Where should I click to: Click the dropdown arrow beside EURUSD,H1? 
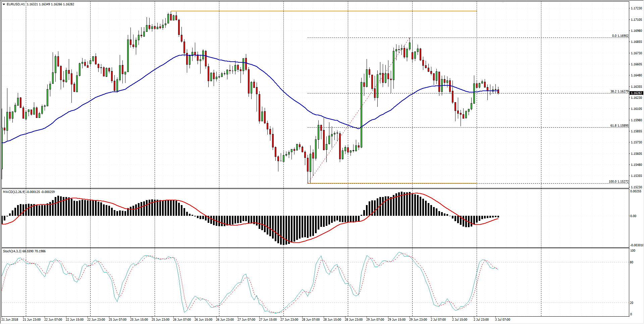(4, 4)
